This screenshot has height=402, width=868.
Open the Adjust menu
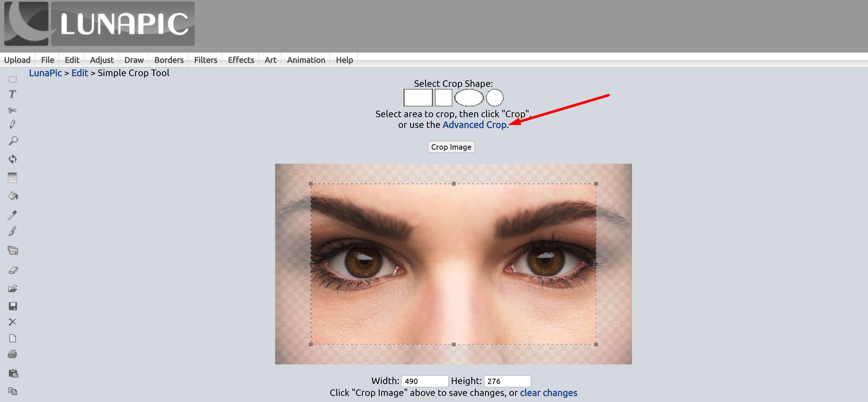click(x=101, y=60)
